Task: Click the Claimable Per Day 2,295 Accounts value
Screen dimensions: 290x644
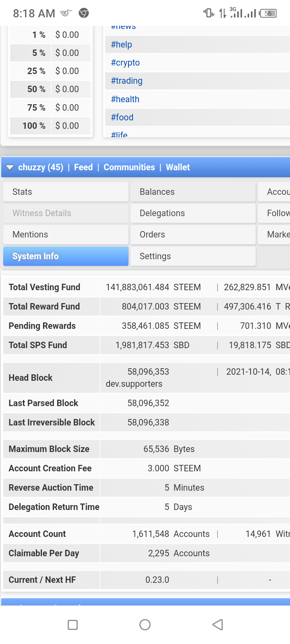Action: click(179, 553)
